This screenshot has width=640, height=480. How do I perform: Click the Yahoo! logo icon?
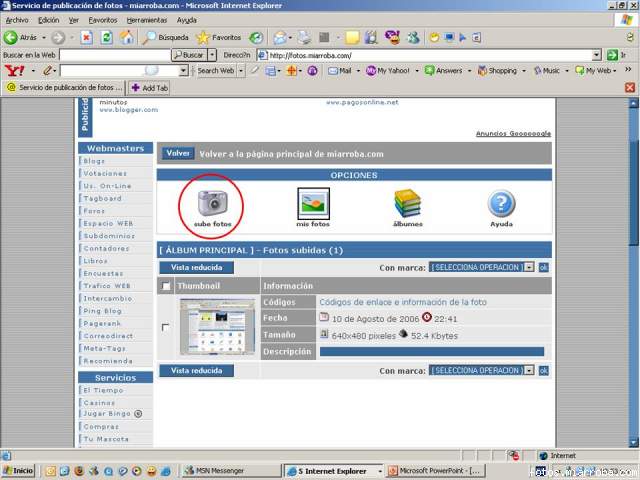pyautogui.click(x=14, y=71)
